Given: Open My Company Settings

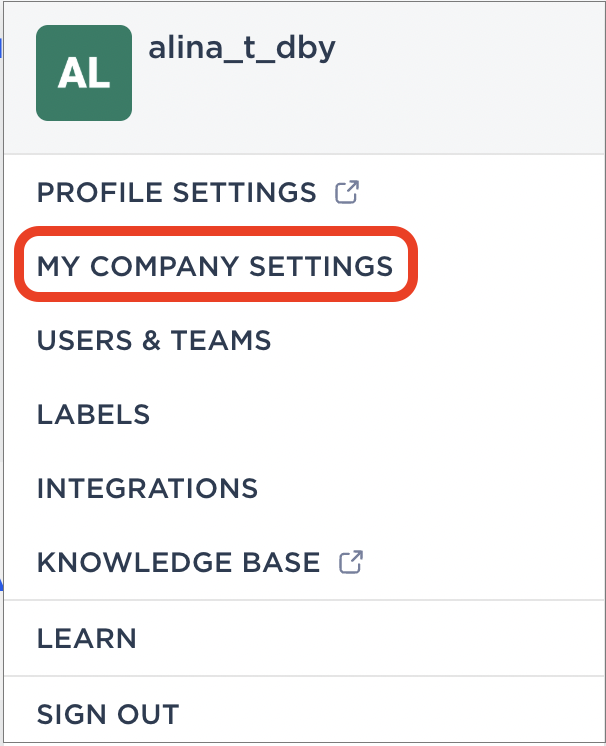Looking at the screenshot, I should [x=215, y=265].
